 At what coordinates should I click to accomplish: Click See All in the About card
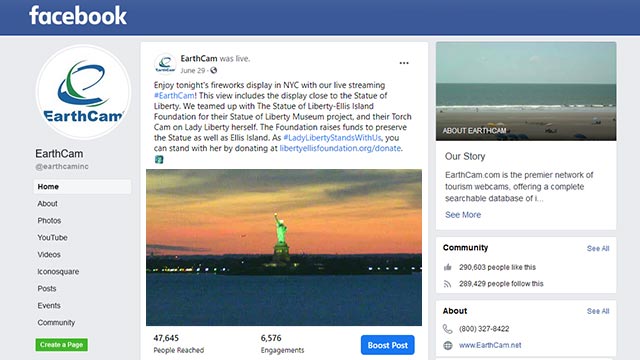click(598, 311)
